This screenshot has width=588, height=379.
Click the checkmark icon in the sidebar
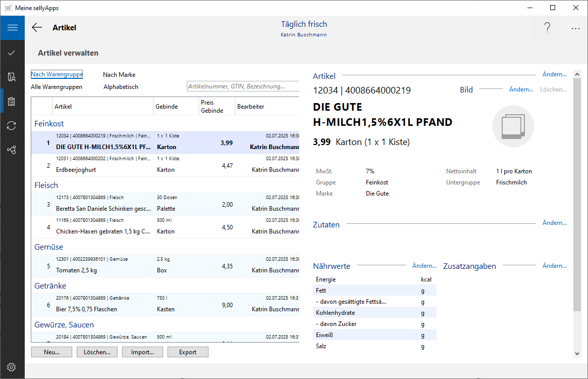12,53
